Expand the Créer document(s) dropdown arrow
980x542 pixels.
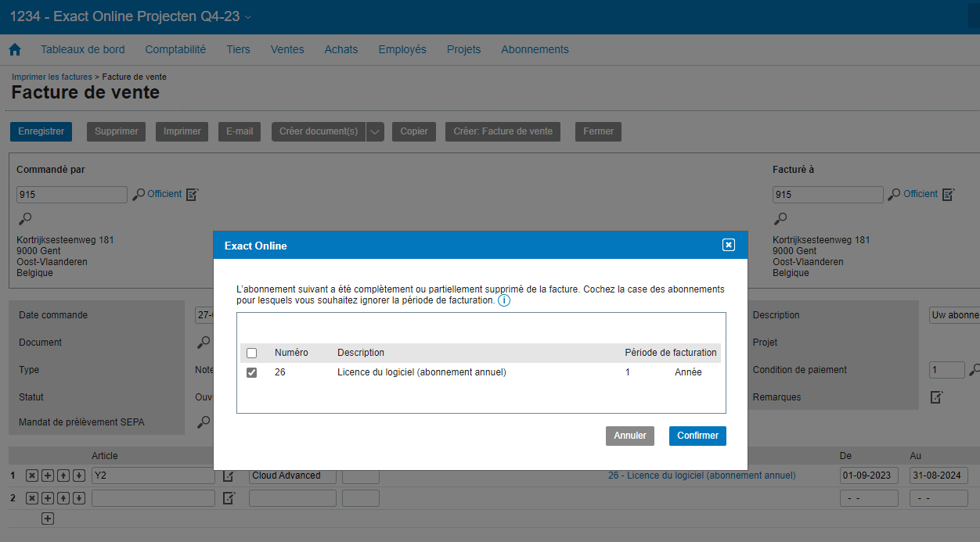375,131
